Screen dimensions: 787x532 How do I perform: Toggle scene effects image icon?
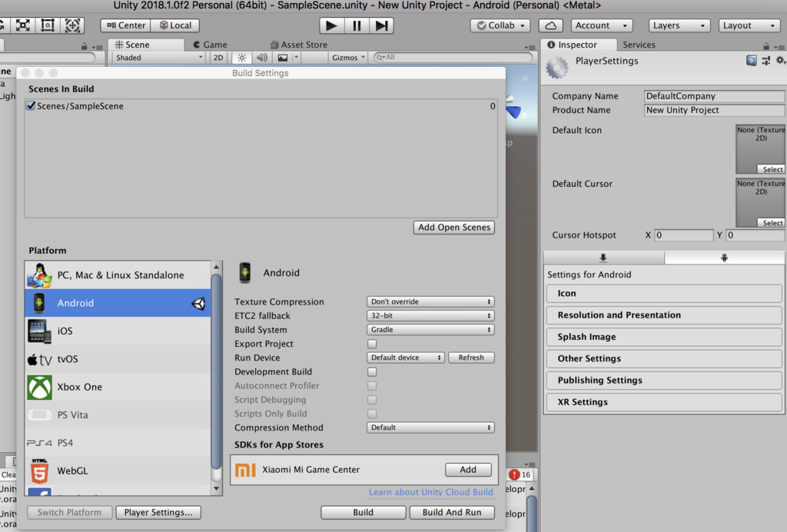coord(283,58)
